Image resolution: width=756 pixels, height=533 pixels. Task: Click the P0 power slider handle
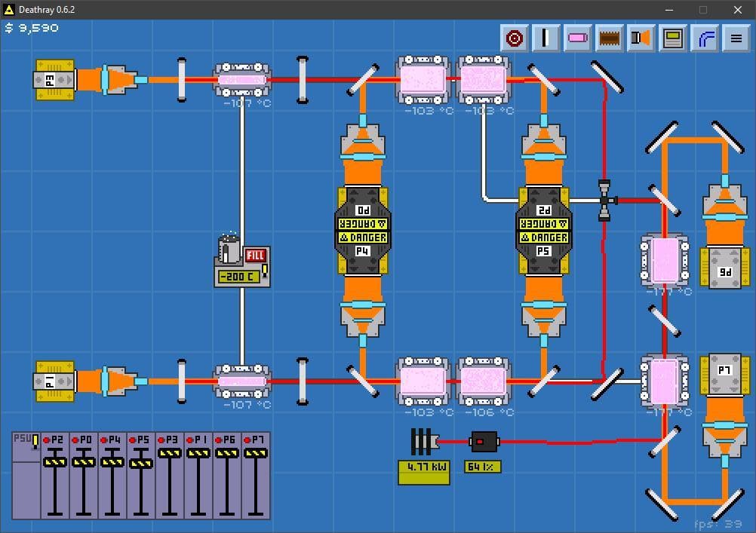[84, 462]
